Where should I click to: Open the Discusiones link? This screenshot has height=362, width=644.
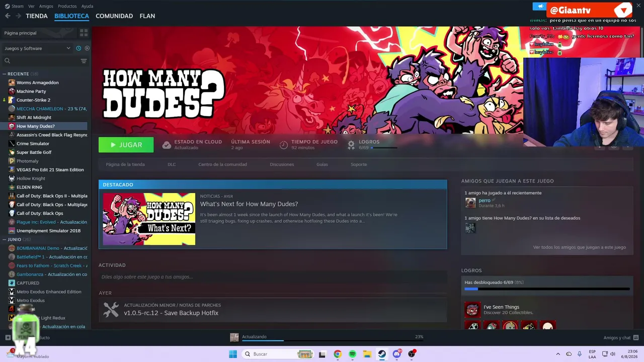[x=282, y=164]
